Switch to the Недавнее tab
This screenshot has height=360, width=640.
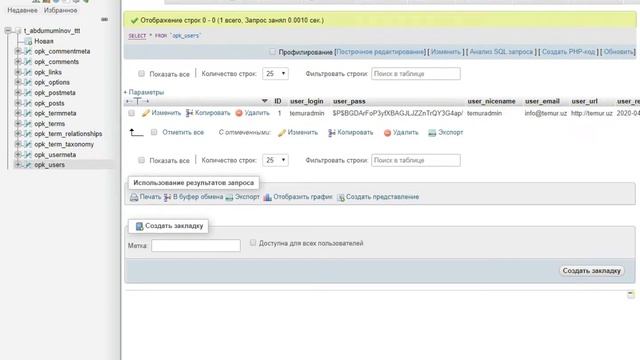pyautogui.click(x=22, y=10)
